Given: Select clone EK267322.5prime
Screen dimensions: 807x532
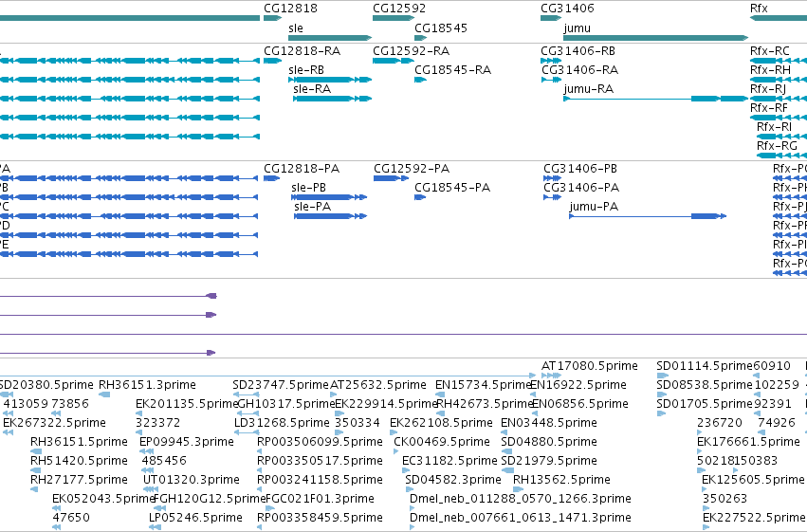Looking at the screenshot, I should pyautogui.click(x=55, y=423).
